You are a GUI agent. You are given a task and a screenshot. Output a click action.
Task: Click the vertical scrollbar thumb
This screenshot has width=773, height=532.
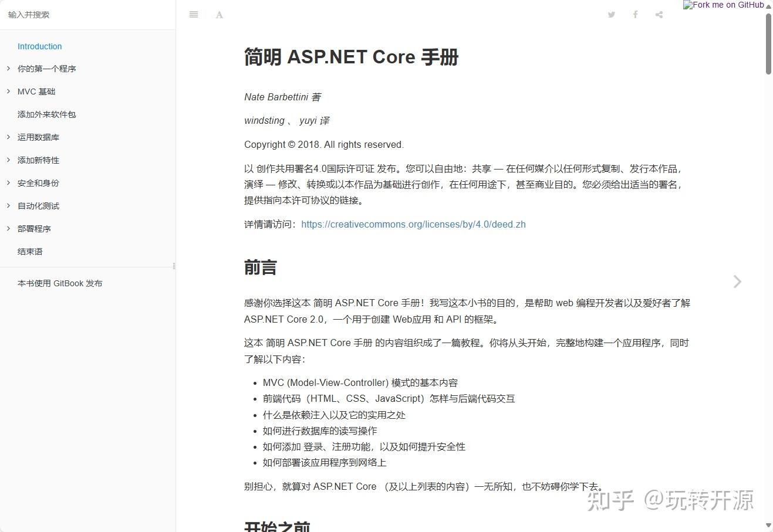768,44
